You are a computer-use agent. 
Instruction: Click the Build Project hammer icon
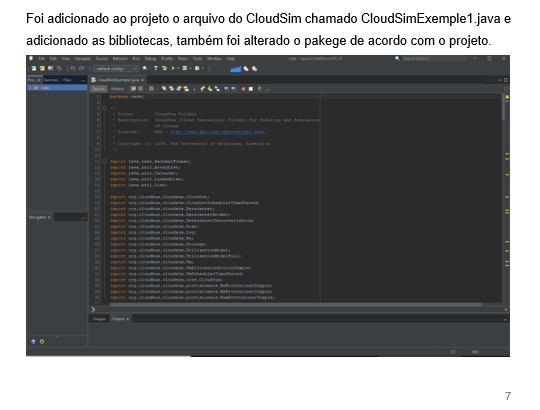pyautogui.click(x=156, y=69)
